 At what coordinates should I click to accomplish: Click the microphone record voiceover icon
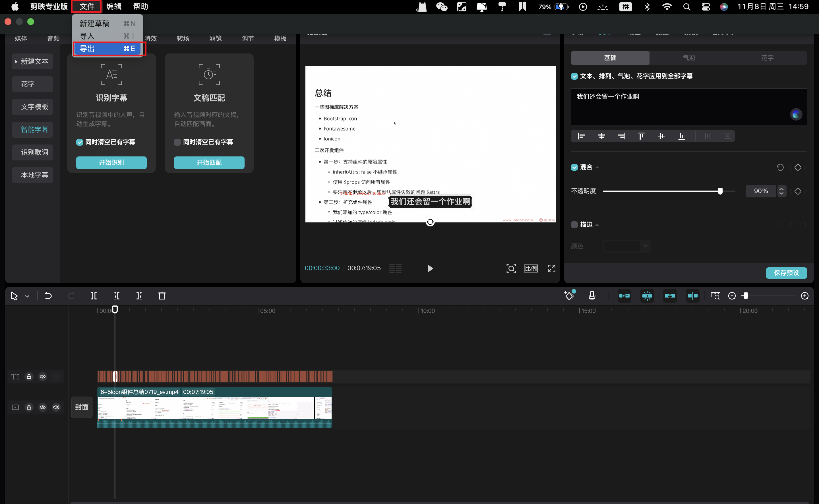point(592,296)
